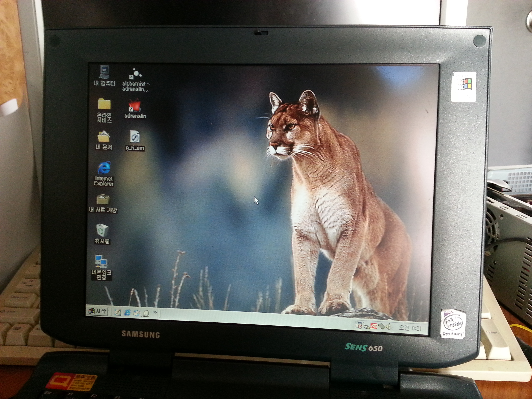
Task: Click the PC card tray icon
Action: pos(381,327)
